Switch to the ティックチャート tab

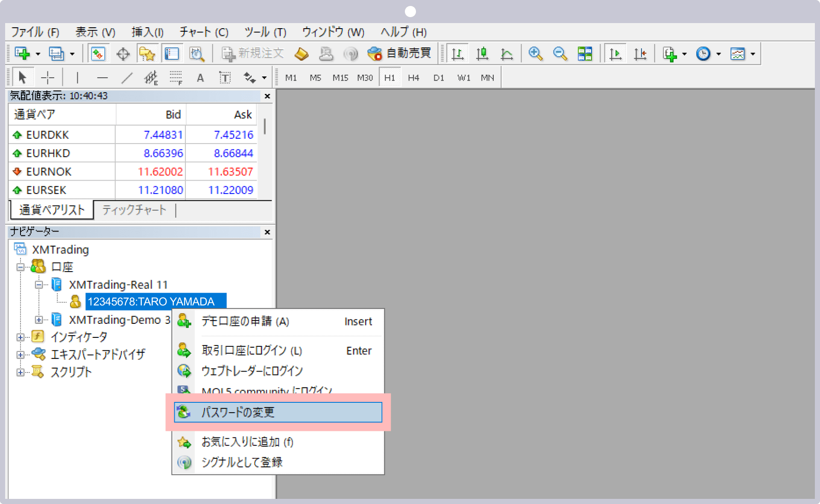(134, 210)
